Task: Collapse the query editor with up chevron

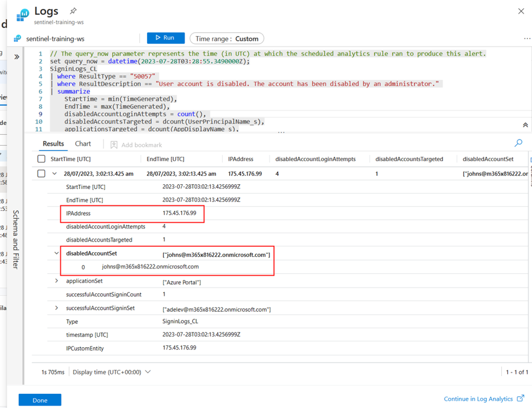Action: [525, 125]
